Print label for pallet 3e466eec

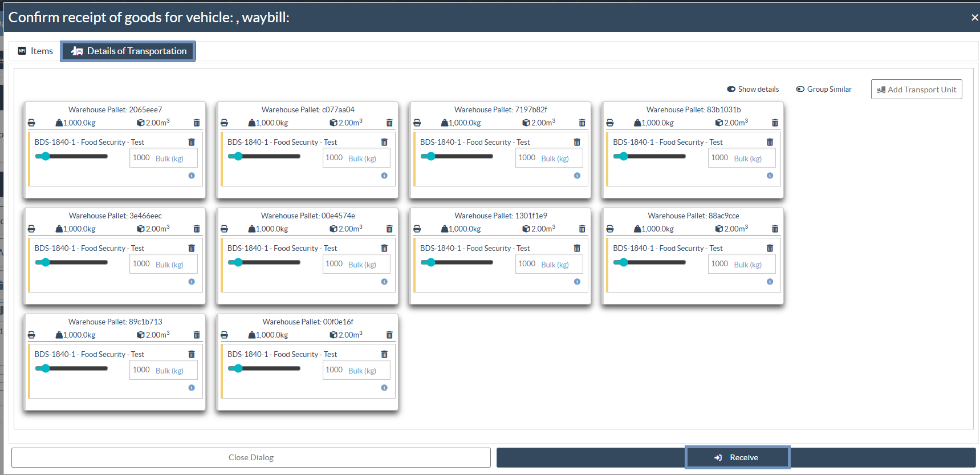point(31,229)
